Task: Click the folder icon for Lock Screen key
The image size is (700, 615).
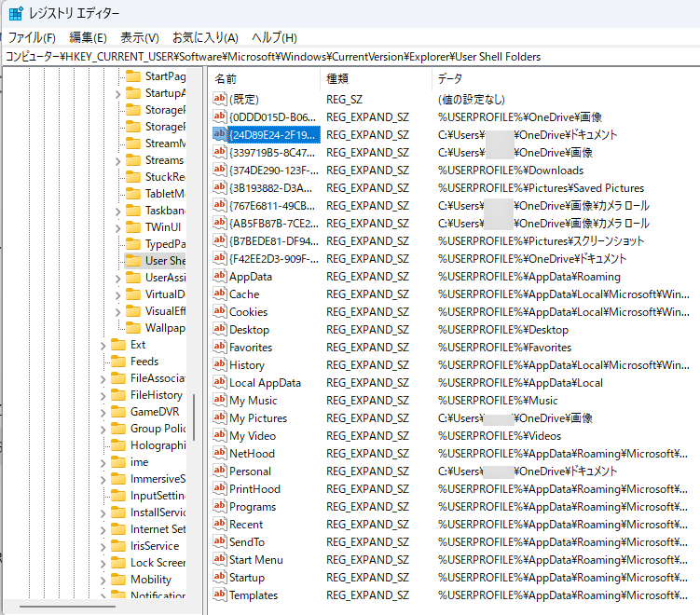Action: tap(118, 563)
